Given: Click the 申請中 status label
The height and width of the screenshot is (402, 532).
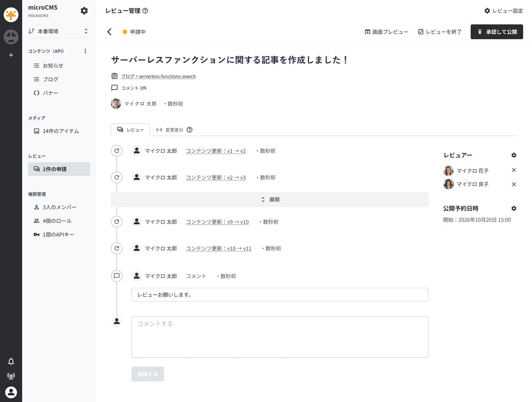Looking at the screenshot, I should tap(138, 32).
